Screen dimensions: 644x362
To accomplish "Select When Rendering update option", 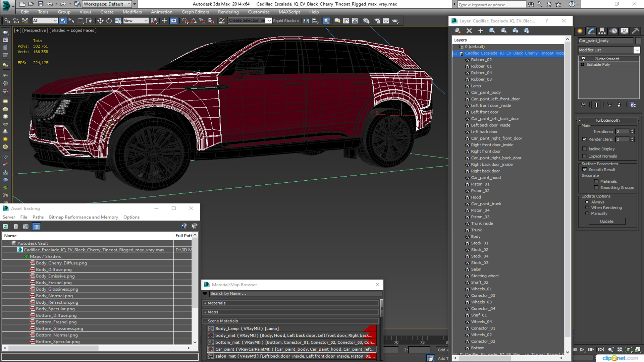I will point(587,208).
